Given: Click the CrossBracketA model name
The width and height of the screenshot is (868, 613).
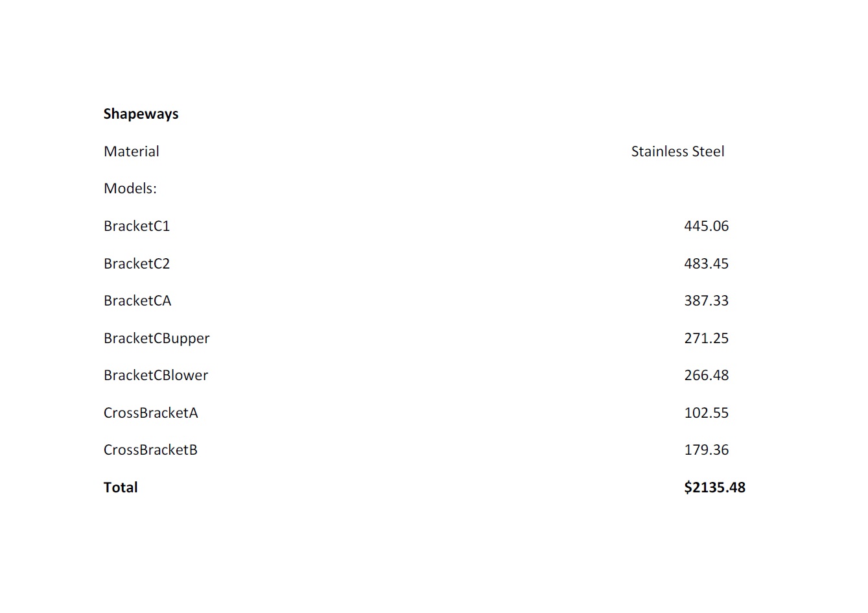Looking at the screenshot, I should [x=150, y=413].
